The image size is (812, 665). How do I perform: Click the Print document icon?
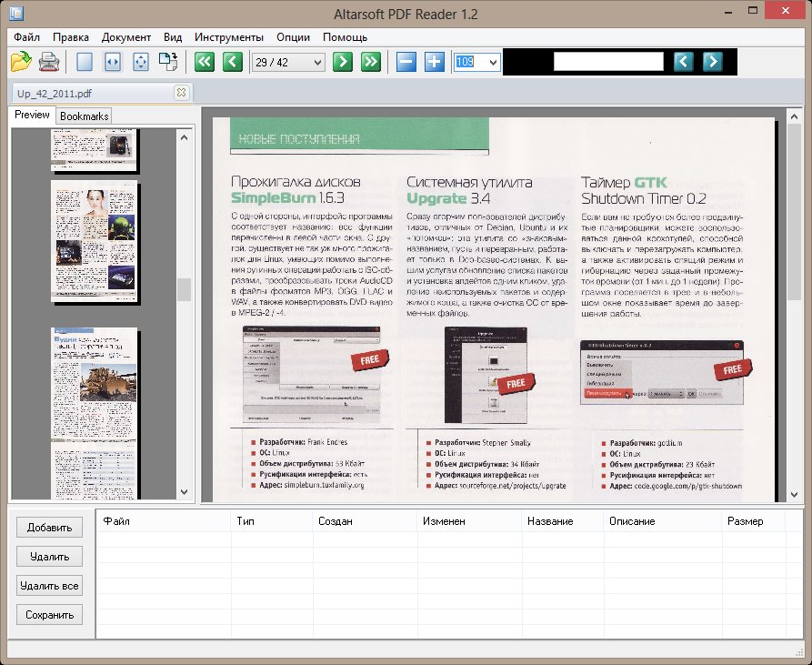[x=49, y=62]
